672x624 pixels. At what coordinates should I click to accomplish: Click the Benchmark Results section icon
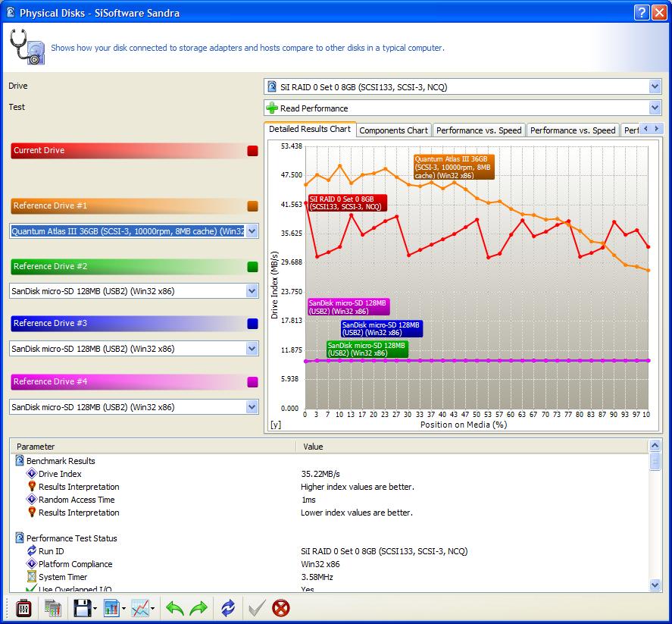[20, 460]
